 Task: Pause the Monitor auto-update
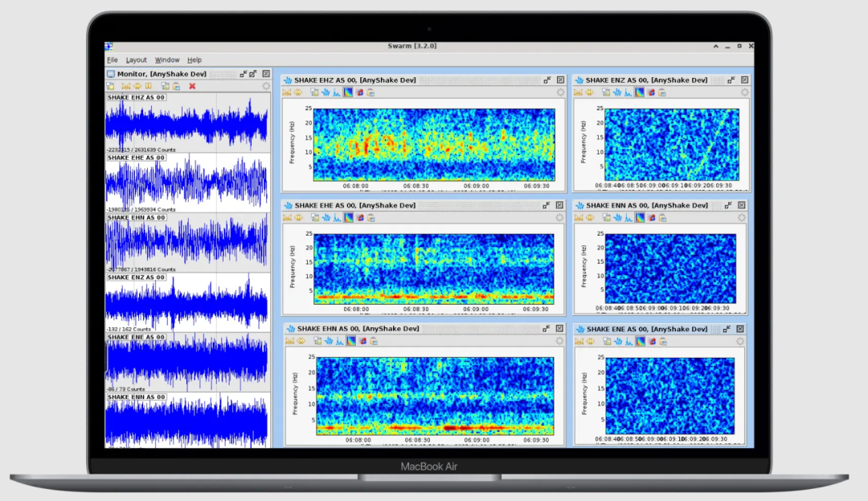[x=149, y=86]
